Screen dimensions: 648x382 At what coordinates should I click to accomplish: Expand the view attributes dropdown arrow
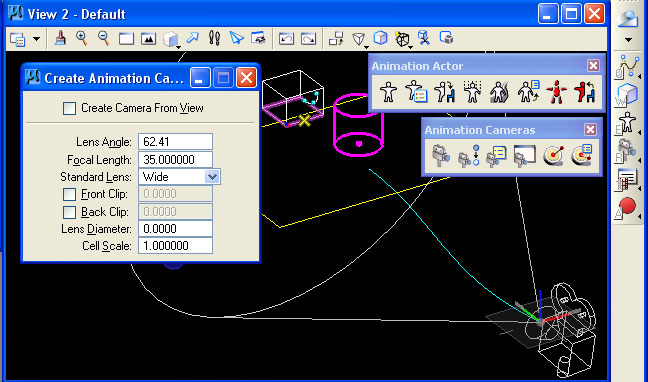click(37, 39)
